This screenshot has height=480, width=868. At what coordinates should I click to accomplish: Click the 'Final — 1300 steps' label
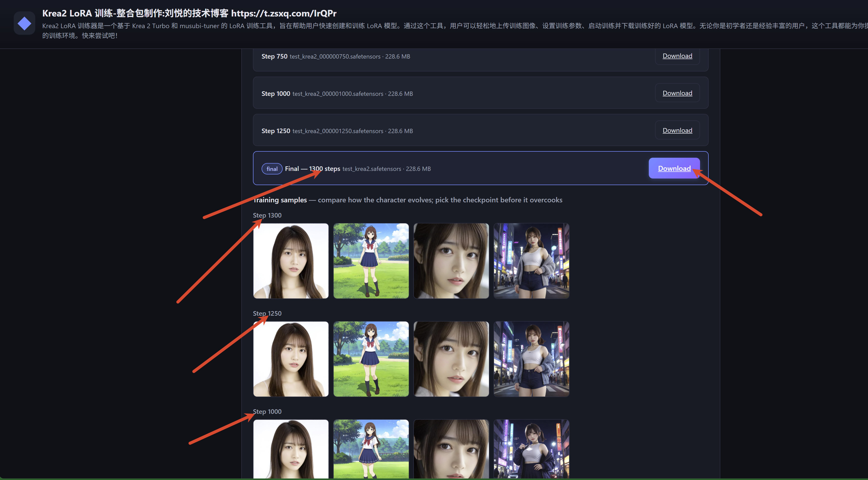(312, 168)
